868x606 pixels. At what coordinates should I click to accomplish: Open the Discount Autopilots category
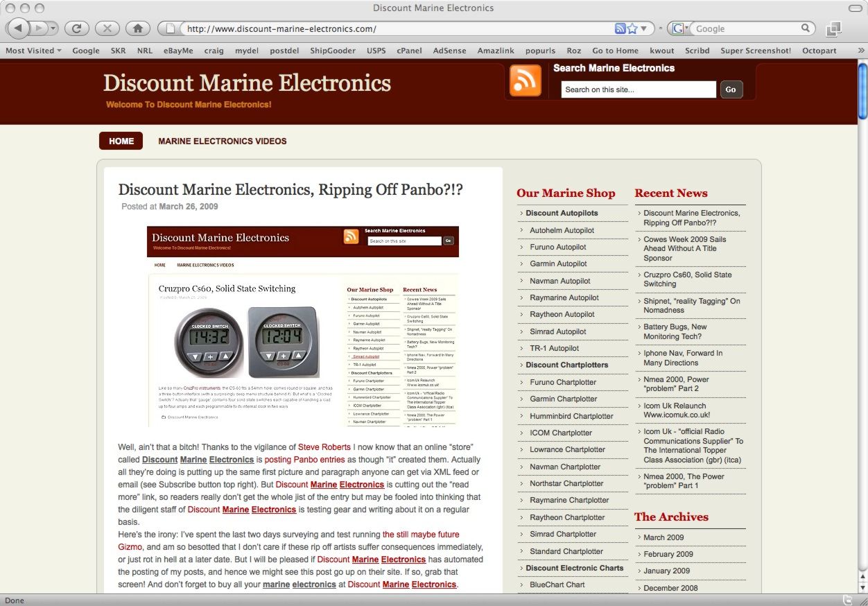562,213
